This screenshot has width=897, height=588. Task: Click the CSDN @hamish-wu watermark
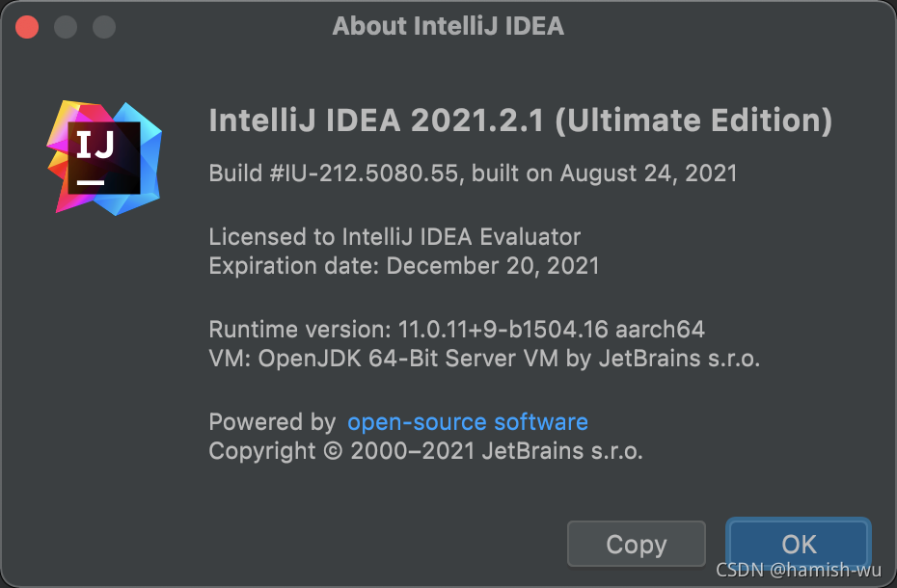coord(799,572)
